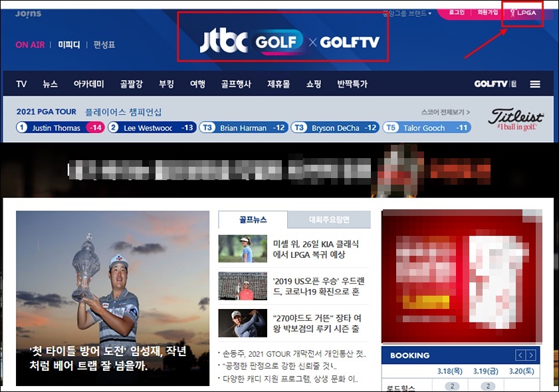Viewport: 559px width, 392px height.
Task: Open 편성표 schedule link
Action: [x=104, y=45]
